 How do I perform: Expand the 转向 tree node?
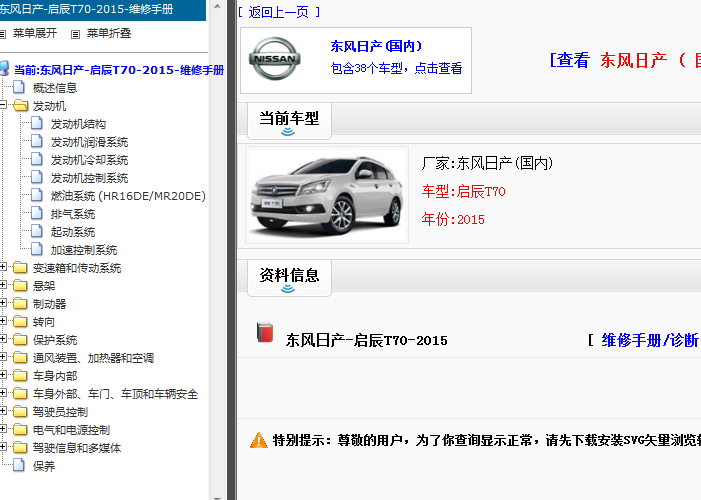pos(3,321)
